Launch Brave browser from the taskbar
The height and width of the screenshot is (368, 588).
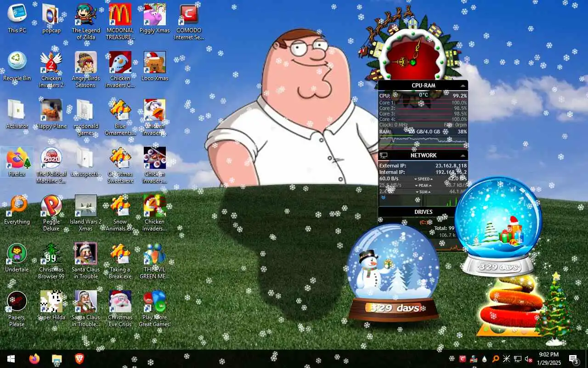tap(79, 359)
